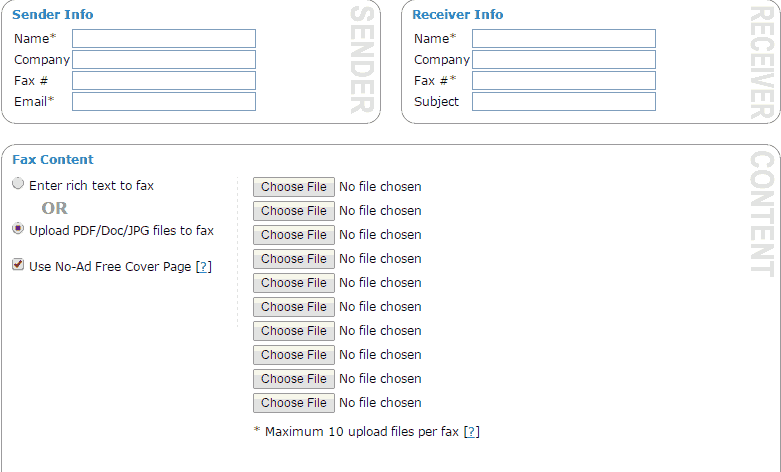Click the third Choose File button

coord(293,235)
